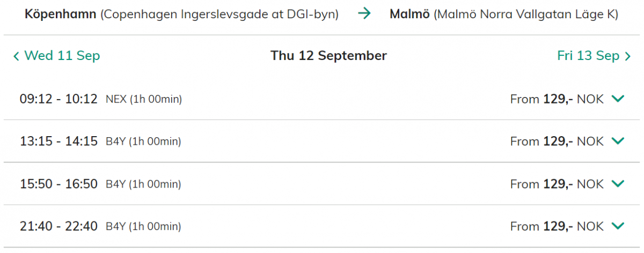Image resolution: width=644 pixels, height=253 pixels.
Task: Select the 09:12 - 10:12 departure time
Action: (58, 99)
